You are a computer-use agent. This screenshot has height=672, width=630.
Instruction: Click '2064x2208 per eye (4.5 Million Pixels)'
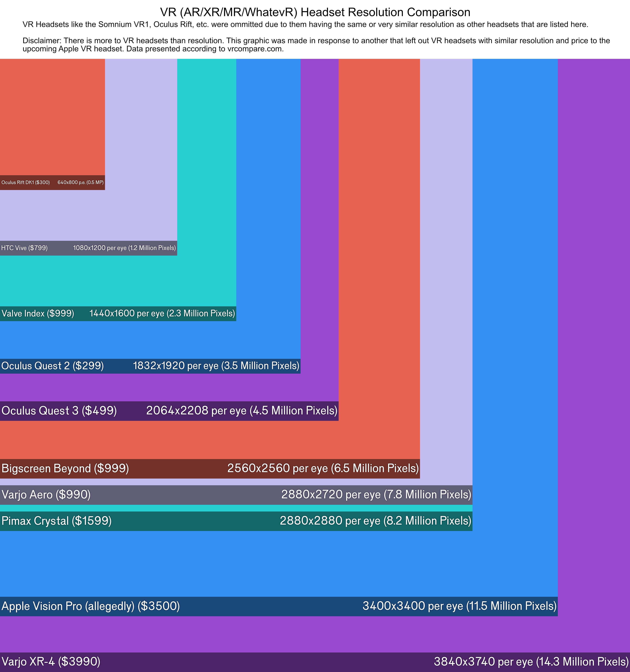click(242, 411)
